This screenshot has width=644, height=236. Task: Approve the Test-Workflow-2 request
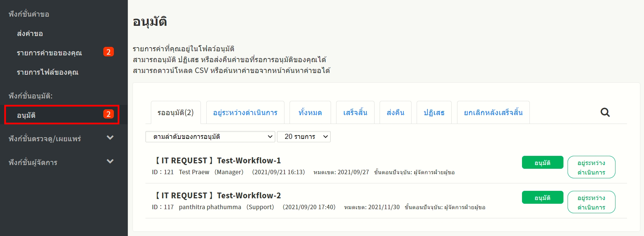(x=542, y=198)
